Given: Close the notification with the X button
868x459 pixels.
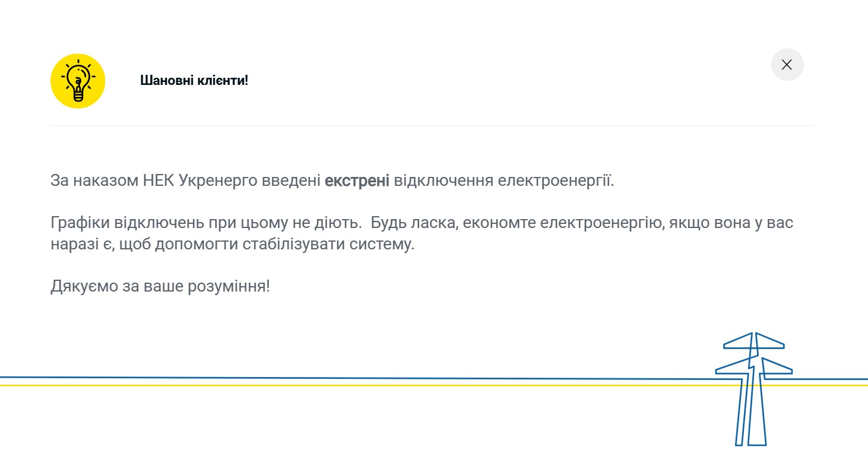Looking at the screenshot, I should pos(787,65).
